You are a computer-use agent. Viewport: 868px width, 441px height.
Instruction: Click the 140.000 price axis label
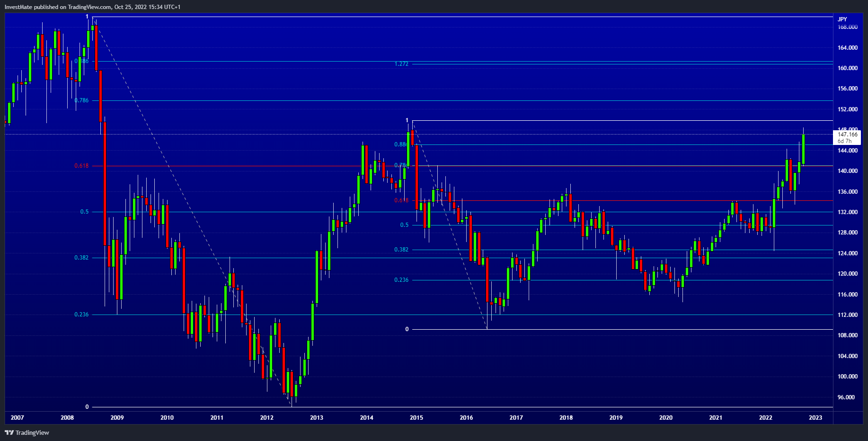847,171
